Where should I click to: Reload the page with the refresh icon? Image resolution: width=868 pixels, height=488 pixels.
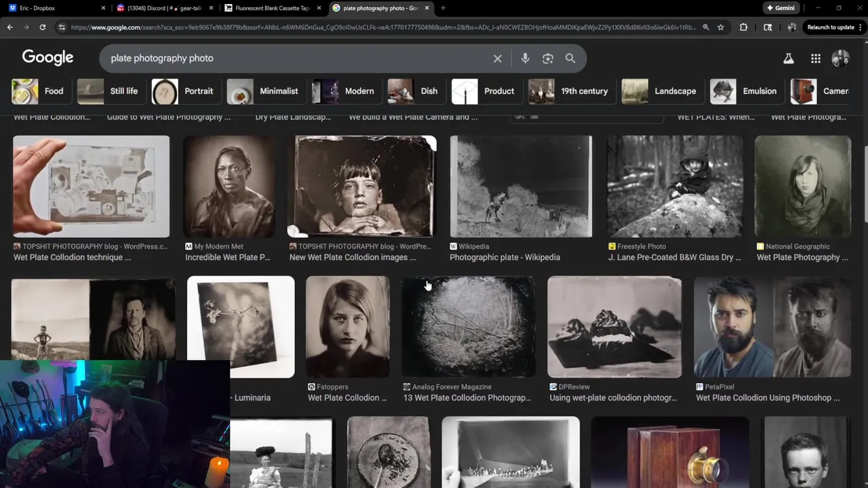point(42,27)
